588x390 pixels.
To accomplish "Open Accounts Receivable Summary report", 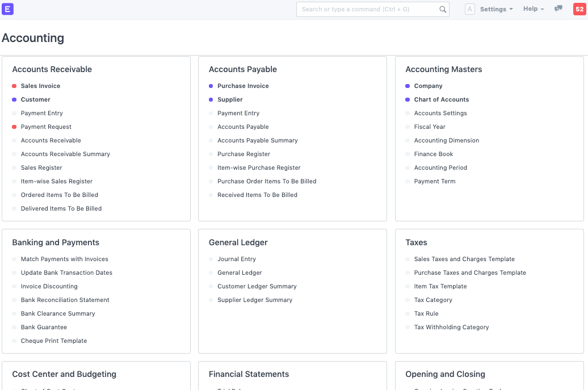I will click(x=65, y=154).
